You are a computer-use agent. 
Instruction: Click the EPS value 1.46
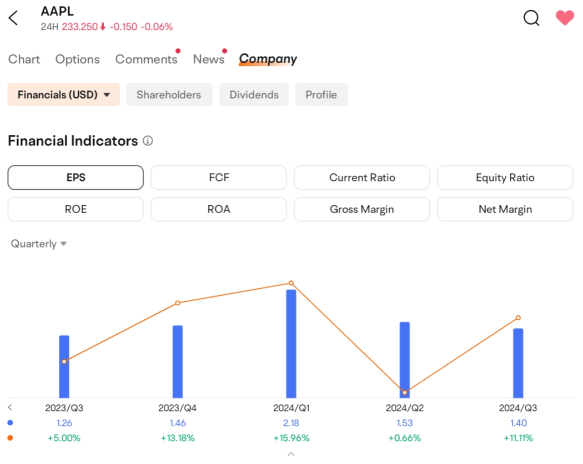tap(178, 423)
